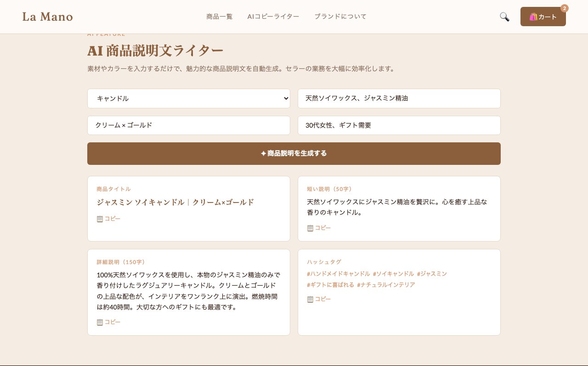Click the copy icon for the 50-character short description
This screenshot has height=366, width=588.
(310, 228)
